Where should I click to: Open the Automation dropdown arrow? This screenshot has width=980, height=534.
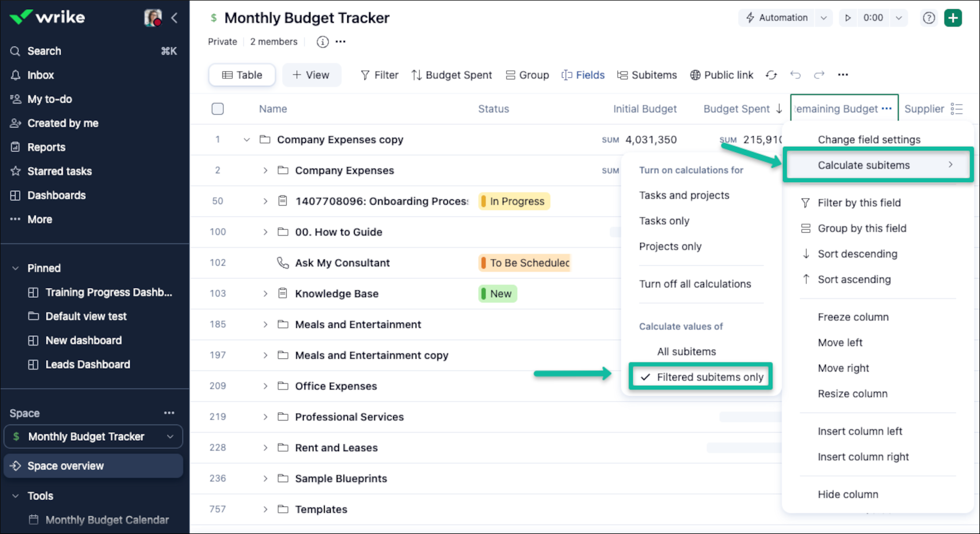(823, 18)
